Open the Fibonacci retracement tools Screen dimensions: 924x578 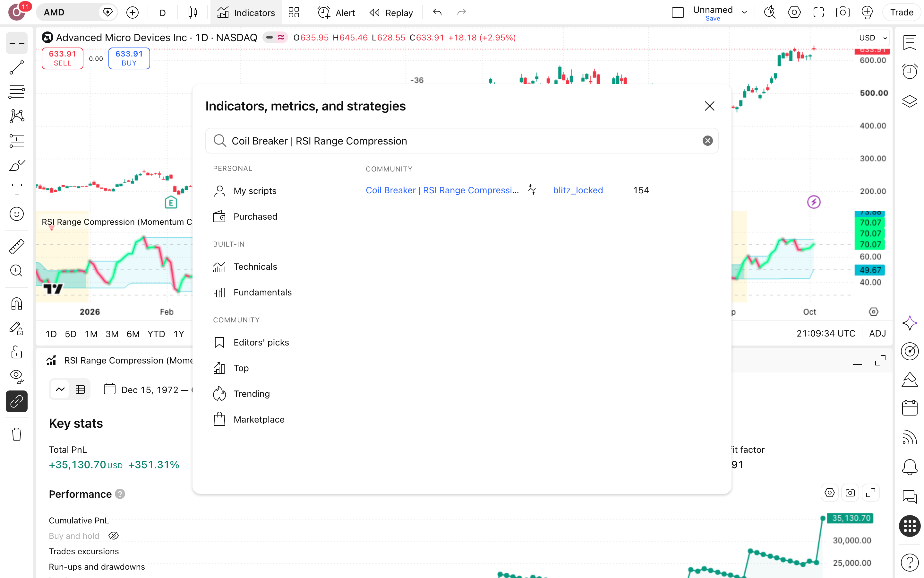click(16, 92)
